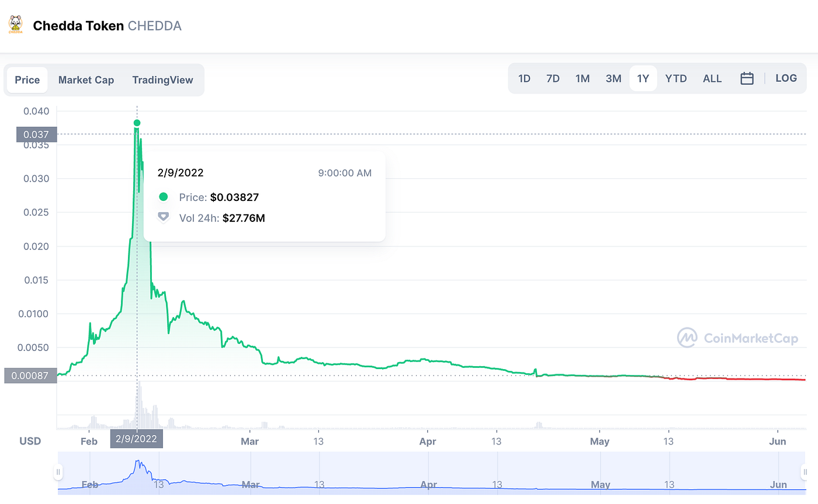Viewport: 818px width, 504px height.
Task: Click the 2/9/2022 date label on x-axis
Action: [x=137, y=439]
